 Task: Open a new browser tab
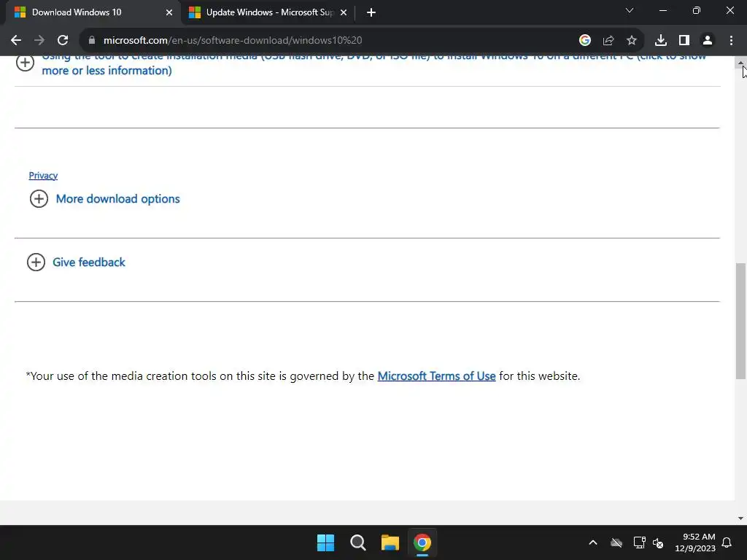click(371, 12)
